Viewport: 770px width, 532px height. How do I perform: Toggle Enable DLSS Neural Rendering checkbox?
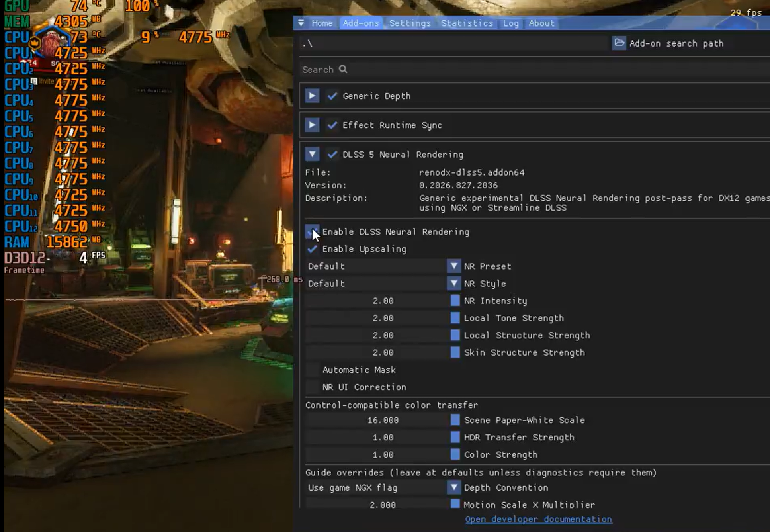click(312, 232)
